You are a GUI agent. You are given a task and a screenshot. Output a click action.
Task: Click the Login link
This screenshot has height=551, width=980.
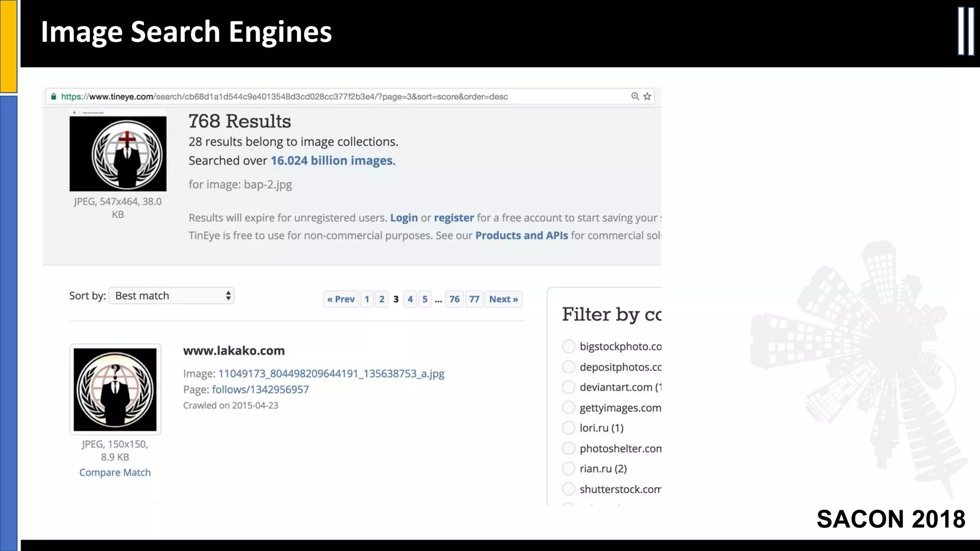coord(404,218)
